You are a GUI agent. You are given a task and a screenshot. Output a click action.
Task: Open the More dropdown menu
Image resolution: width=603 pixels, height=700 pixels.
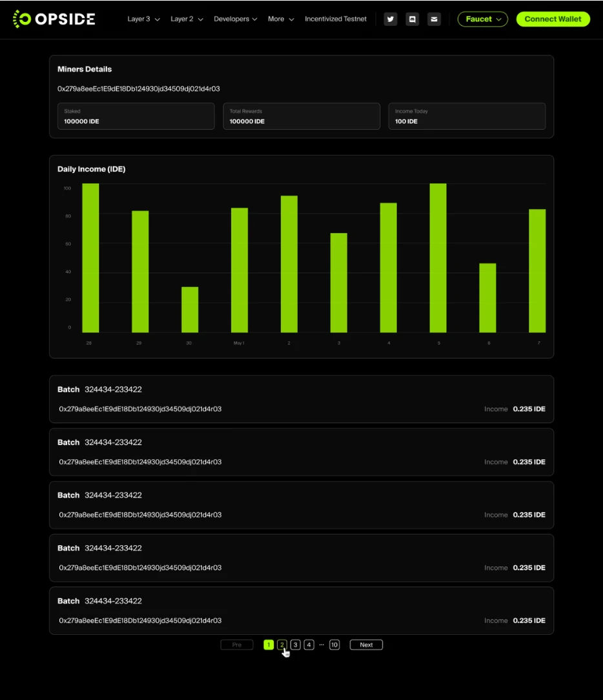tap(281, 19)
